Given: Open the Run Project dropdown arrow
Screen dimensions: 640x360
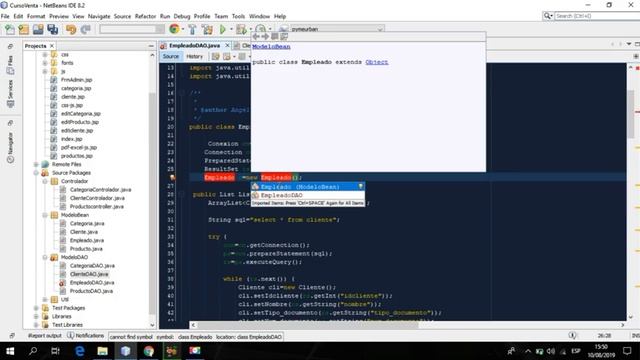Looking at the screenshot, I should click(x=231, y=29).
